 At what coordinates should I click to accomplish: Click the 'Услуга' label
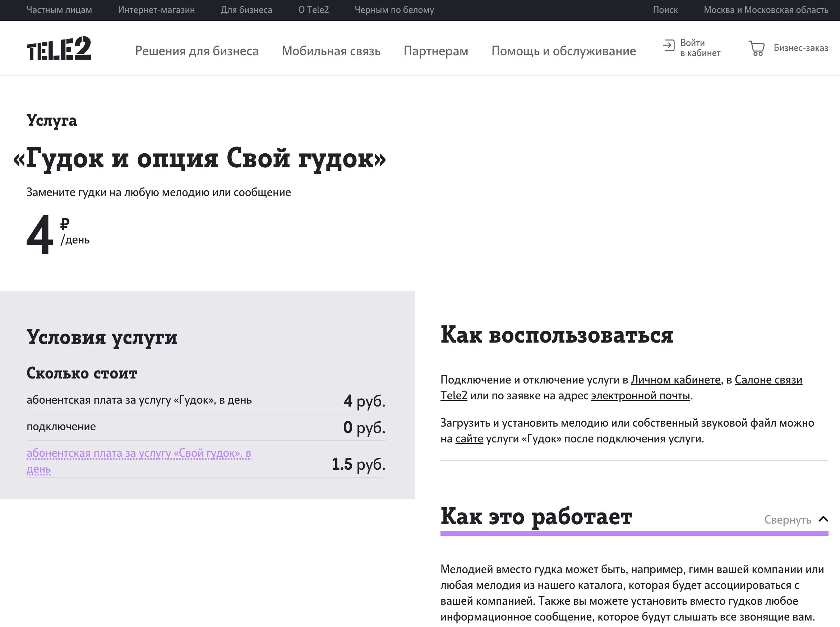(x=52, y=121)
